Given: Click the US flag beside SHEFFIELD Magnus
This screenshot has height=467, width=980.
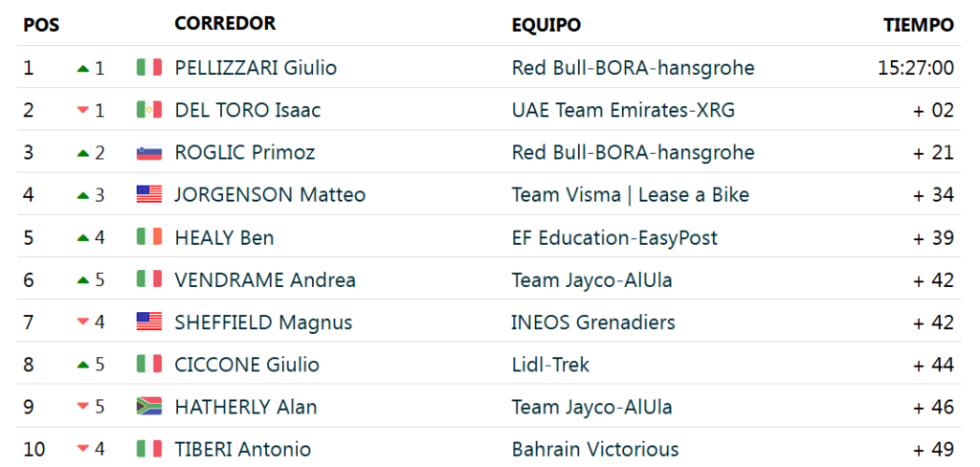Looking at the screenshot, I should click(x=148, y=322).
